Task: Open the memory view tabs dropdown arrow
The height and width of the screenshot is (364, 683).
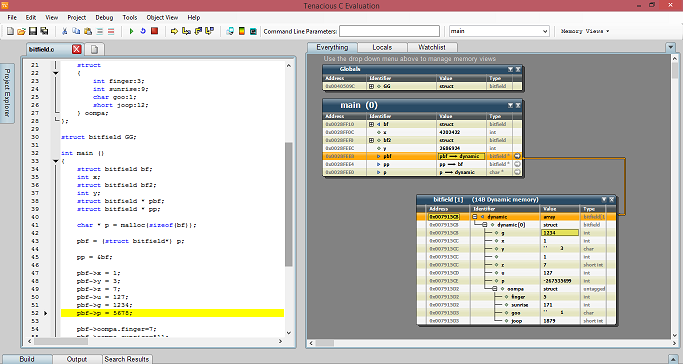Action: point(670,47)
